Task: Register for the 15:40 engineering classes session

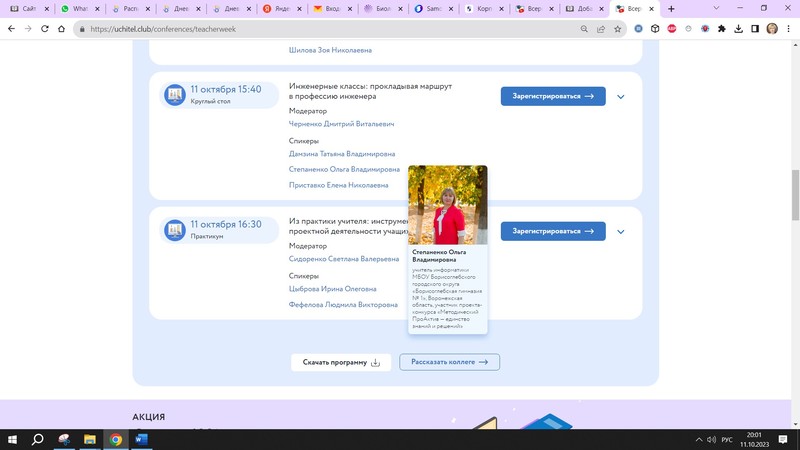Action: point(553,97)
